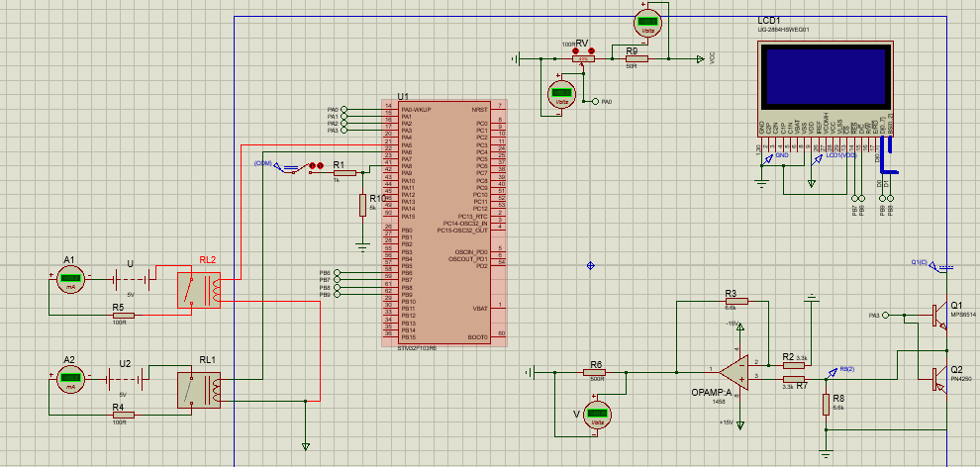Image resolution: width=980 pixels, height=467 pixels.
Task: Select the PA1 terminal left of U1
Action: [x=343, y=116]
